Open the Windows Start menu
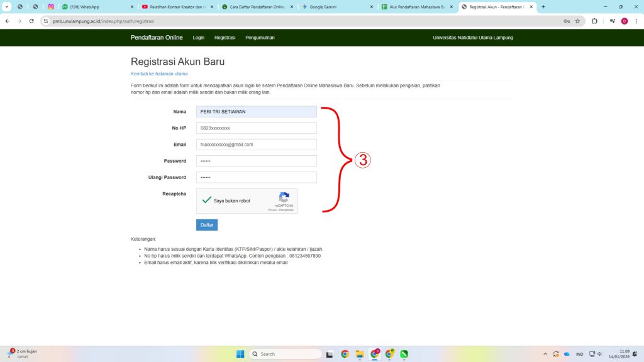This screenshot has width=644, height=362. 240,354
